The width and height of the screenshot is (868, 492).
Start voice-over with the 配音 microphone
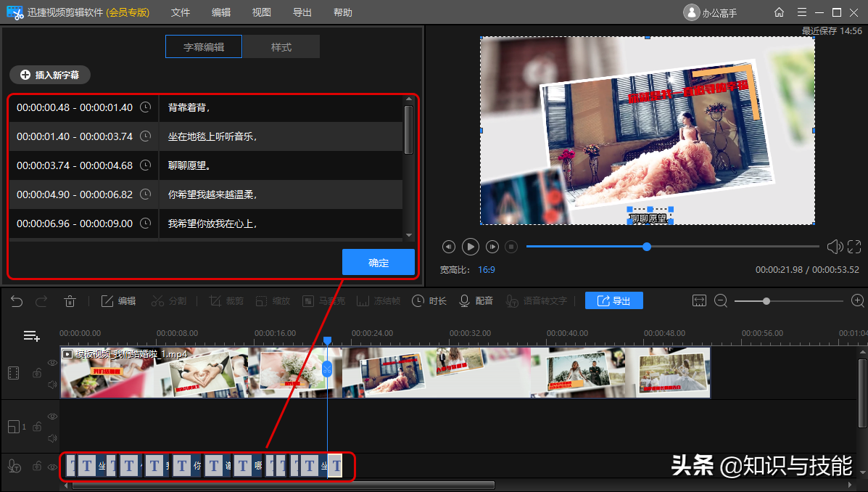476,301
